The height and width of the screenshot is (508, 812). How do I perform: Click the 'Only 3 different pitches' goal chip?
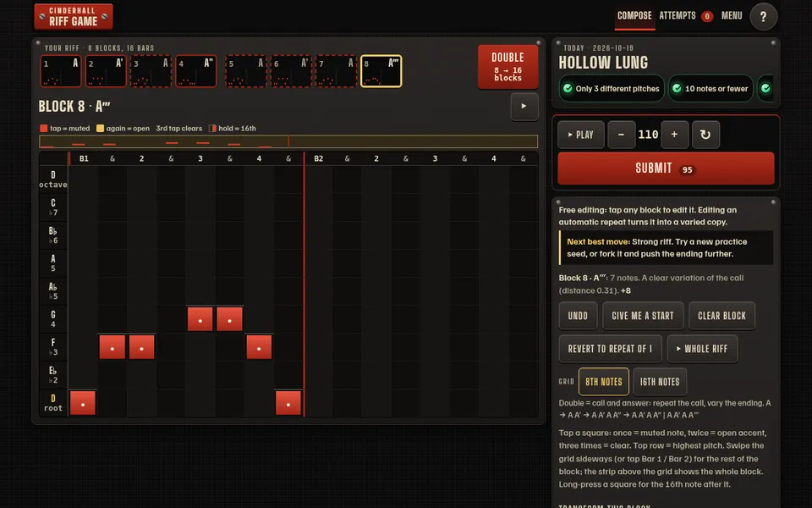tap(612, 89)
